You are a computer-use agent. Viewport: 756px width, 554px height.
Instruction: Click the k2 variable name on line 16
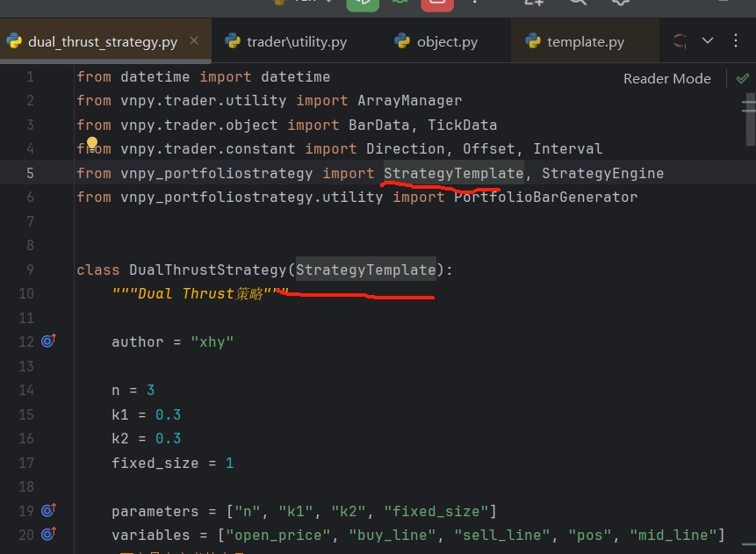tap(120, 438)
